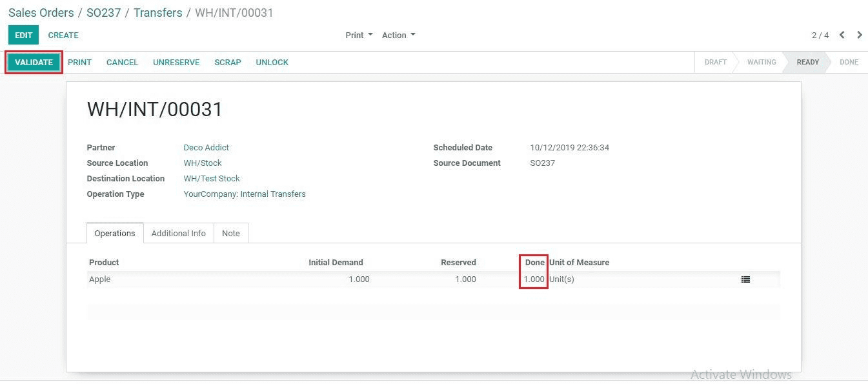
Task: Click the Validate button
Action: [34, 63]
